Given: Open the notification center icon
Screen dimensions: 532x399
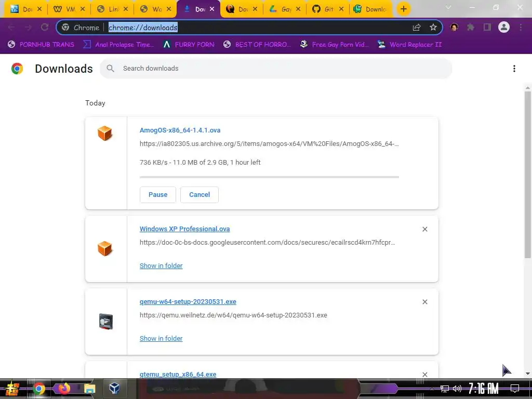Looking at the screenshot, I should tap(515, 389).
